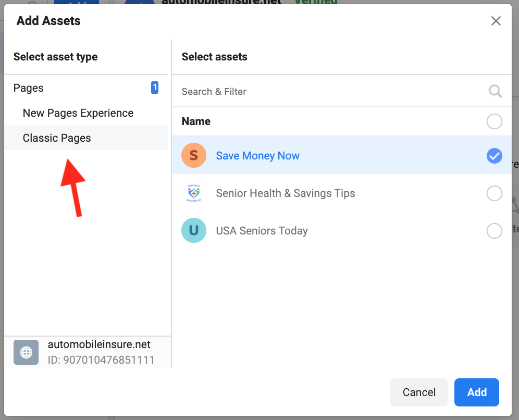
Task: Click automobileinsure.net business name
Action: [x=99, y=344]
